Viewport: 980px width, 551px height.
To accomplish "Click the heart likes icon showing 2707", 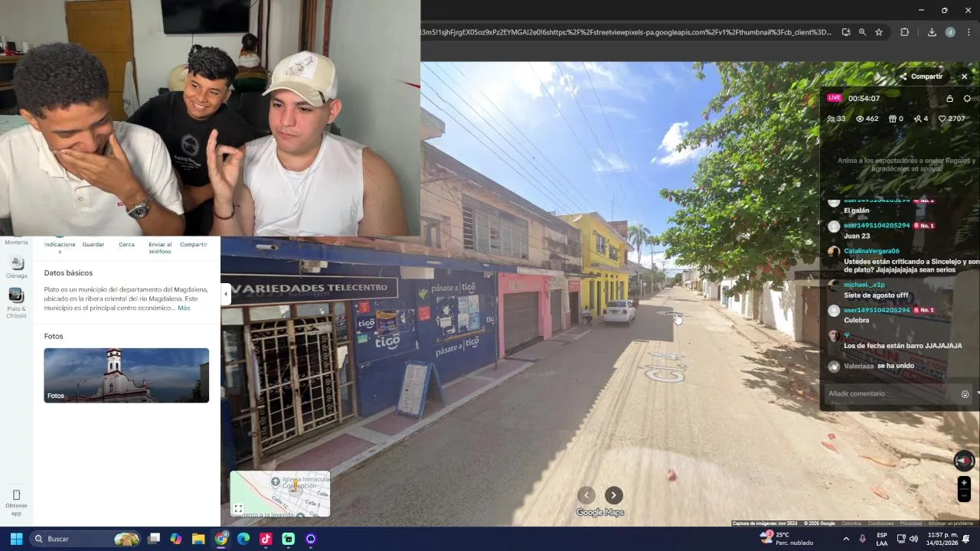I will 942,119.
